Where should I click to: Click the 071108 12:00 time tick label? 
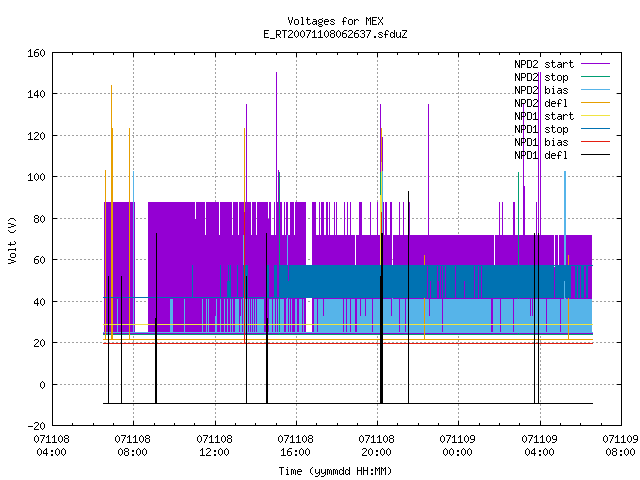pos(214,446)
